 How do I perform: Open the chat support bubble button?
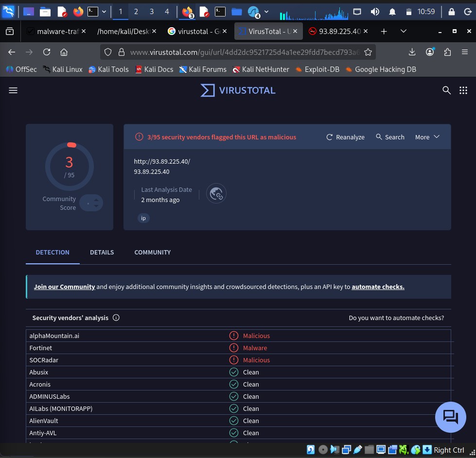coord(451,417)
